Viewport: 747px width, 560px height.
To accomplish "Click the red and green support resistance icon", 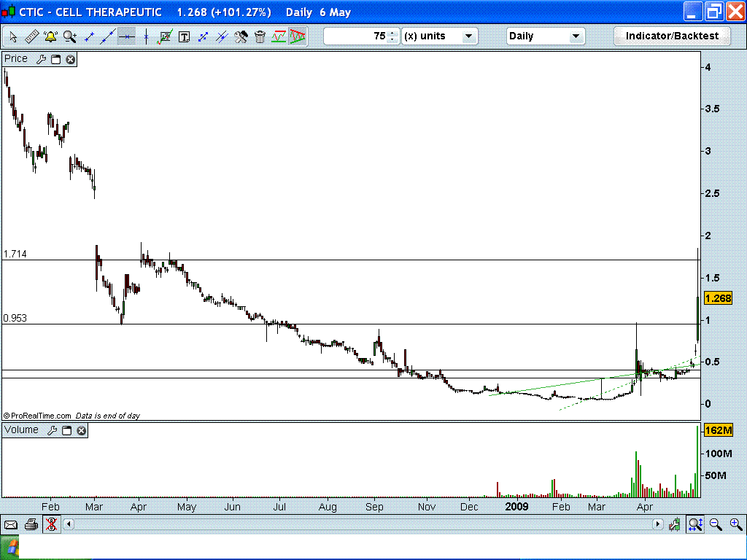I will [x=279, y=36].
